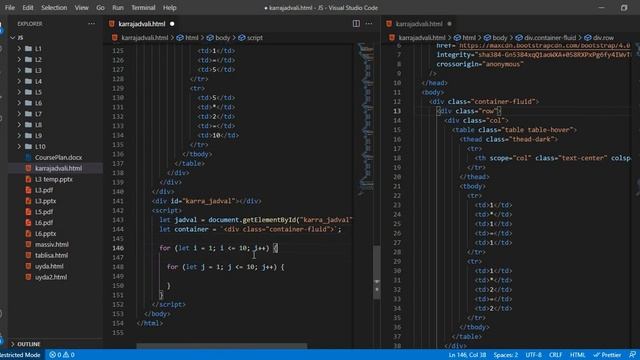
Task: Click line 13 row div in right editor
Action: coord(469,111)
